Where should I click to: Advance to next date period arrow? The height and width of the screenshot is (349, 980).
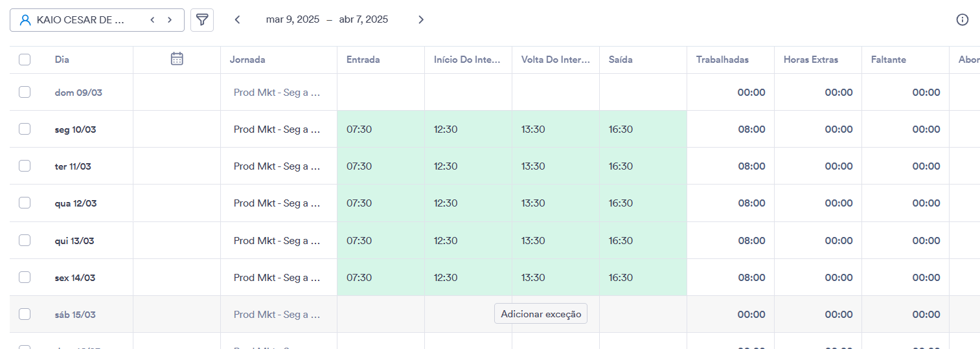click(421, 19)
